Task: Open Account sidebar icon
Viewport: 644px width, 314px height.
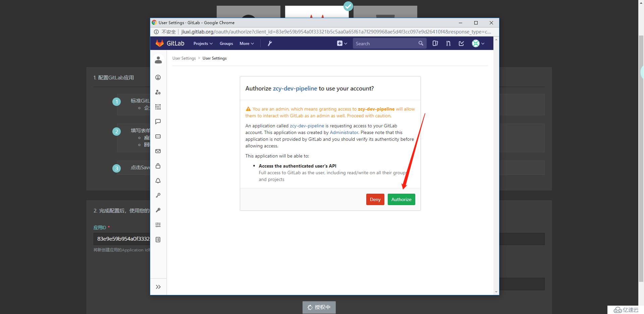Action: (158, 92)
